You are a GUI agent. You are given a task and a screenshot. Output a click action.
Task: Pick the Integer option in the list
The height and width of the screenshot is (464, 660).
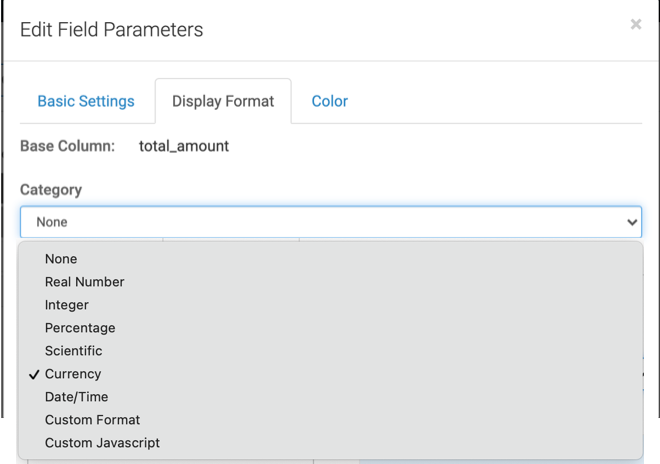point(67,305)
